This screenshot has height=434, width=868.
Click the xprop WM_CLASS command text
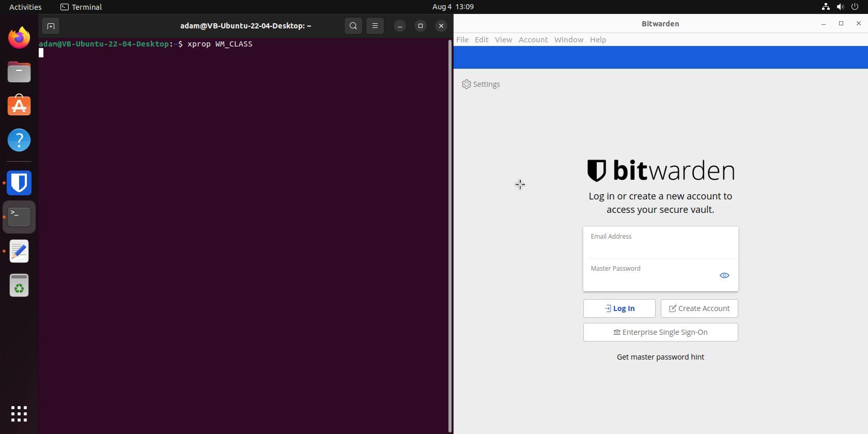pyautogui.click(x=220, y=44)
